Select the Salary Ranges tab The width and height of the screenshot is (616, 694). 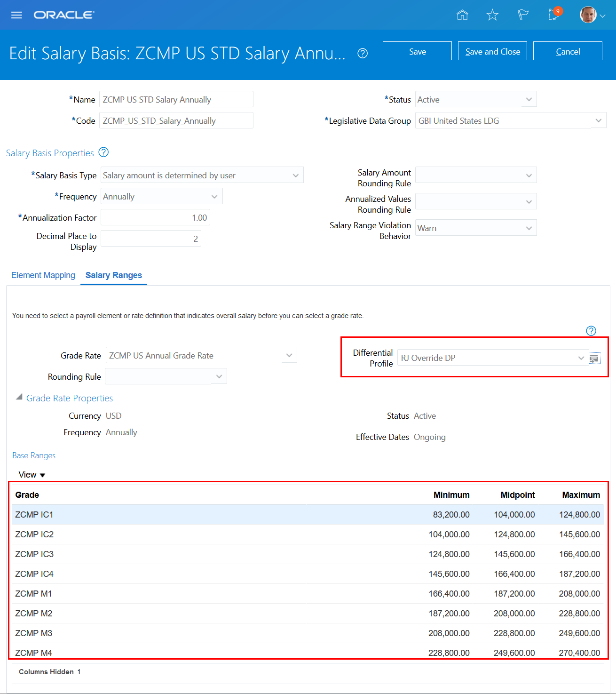pos(114,275)
